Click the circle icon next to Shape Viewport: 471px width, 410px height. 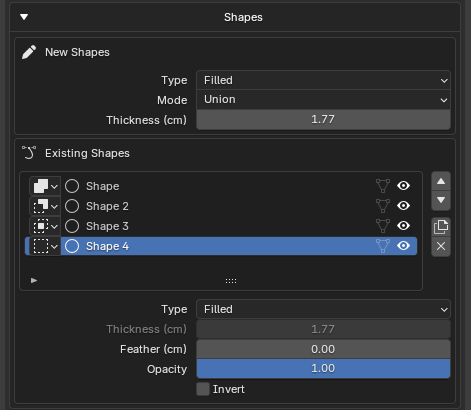pyautogui.click(x=72, y=186)
